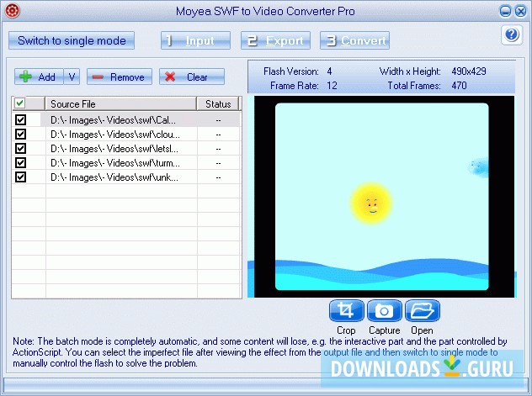Open help via question mark icon
The height and width of the screenshot is (396, 532).
click(x=511, y=34)
